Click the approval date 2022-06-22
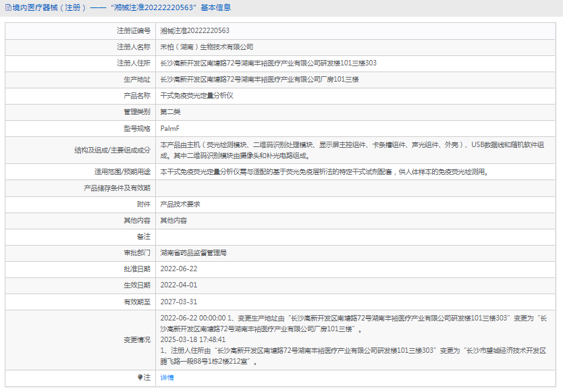The width and height of the screenshot is (563, 392). click(179, 269)
